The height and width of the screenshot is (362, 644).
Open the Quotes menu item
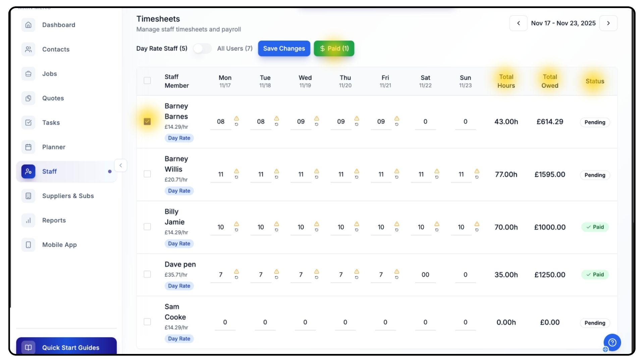(53, 98)
